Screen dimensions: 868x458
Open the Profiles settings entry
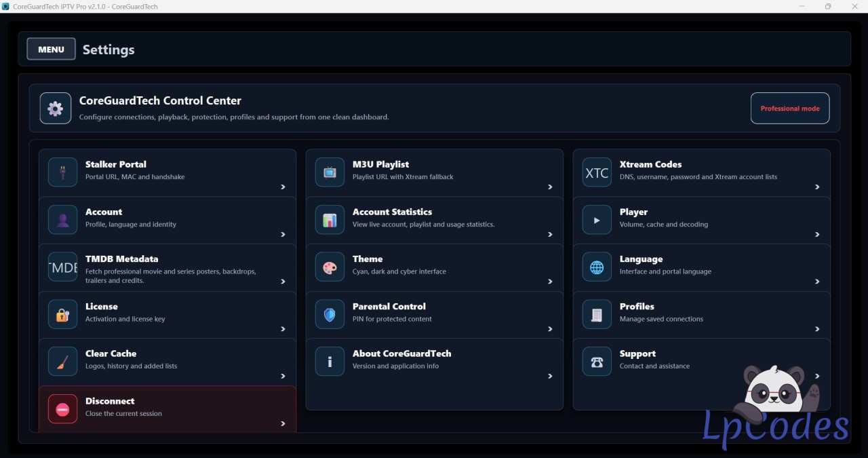702,315
